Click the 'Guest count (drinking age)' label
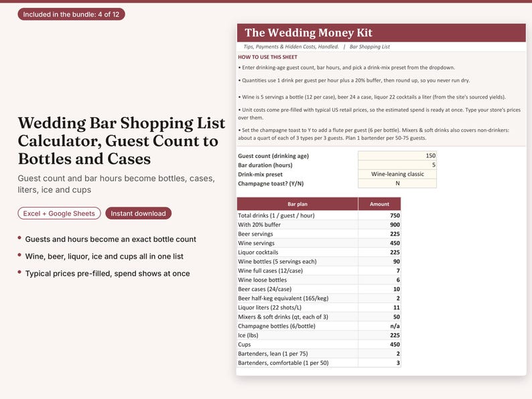This screenshot has width=532, height=399. [x=273, y=156]
